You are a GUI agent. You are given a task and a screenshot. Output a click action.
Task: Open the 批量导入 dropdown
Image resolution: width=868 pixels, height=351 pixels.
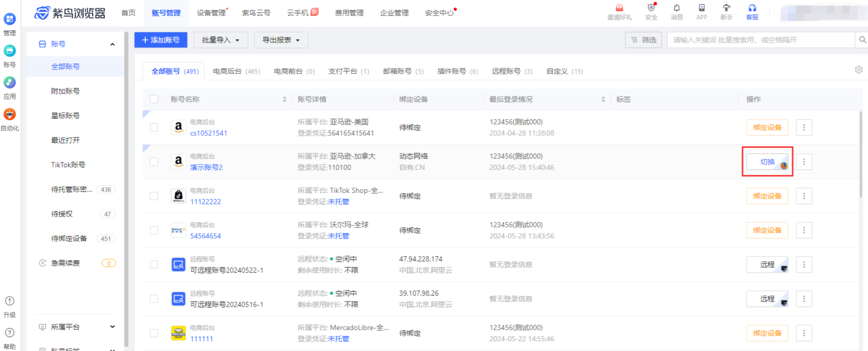point(220,40)
